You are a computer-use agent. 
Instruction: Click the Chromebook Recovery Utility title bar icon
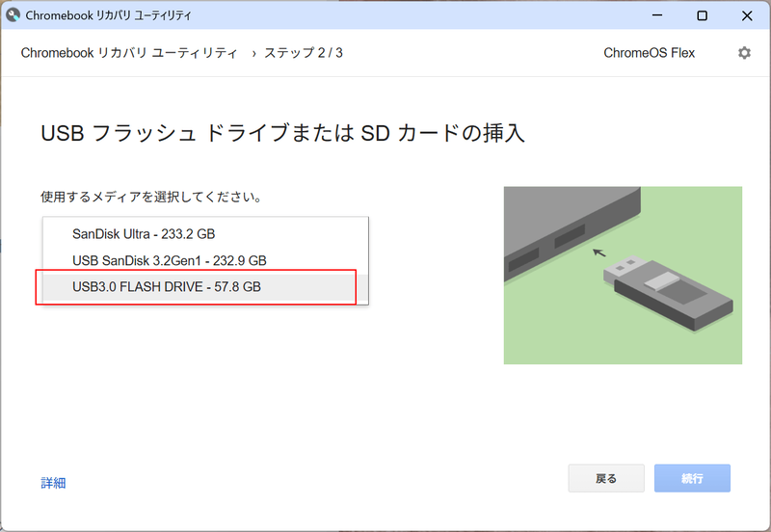coord(13,15)
